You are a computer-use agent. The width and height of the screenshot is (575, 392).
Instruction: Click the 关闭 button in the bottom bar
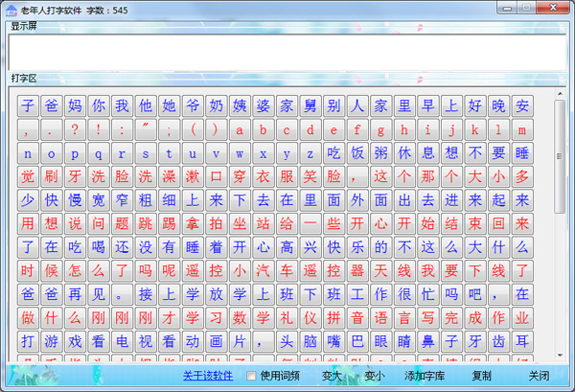[x=539, y=376]
